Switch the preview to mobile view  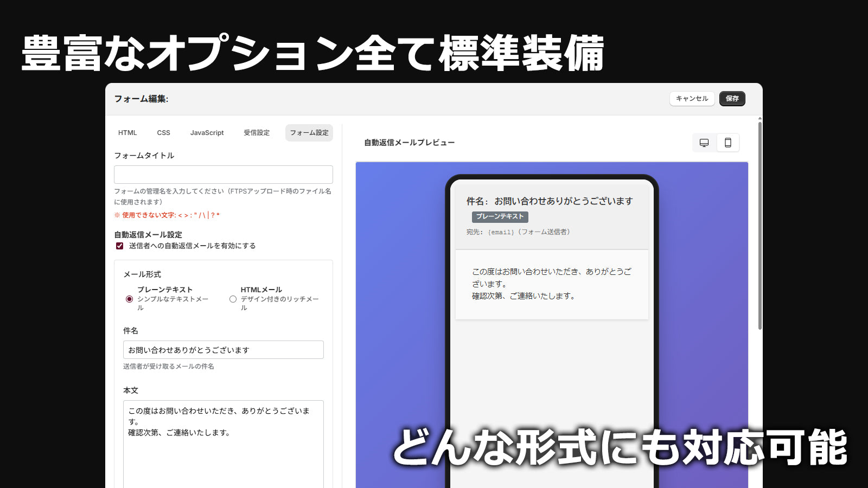[x=728, y=143]
